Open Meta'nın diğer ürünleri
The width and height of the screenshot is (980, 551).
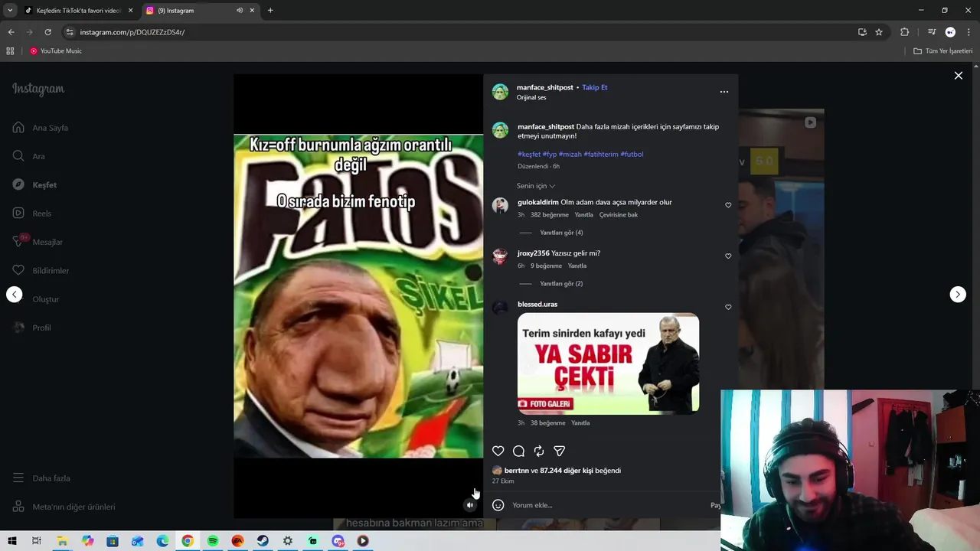64,507
